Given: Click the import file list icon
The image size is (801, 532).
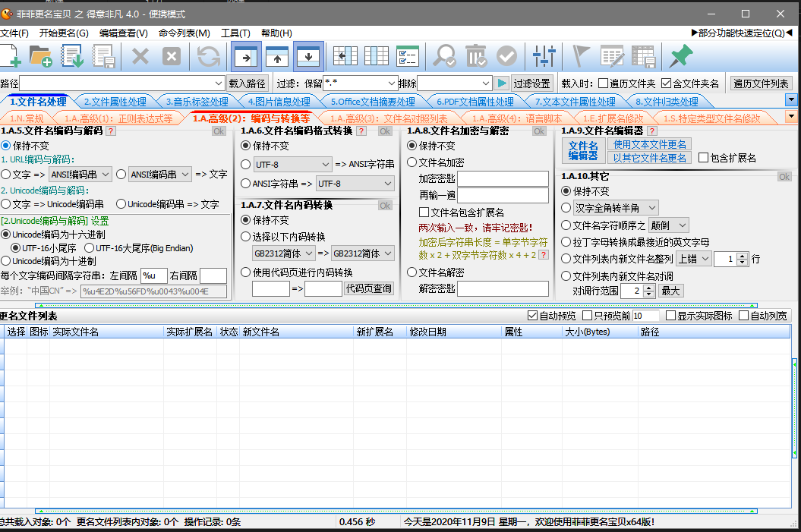Looking at the screenshot, I should (72, 56).
